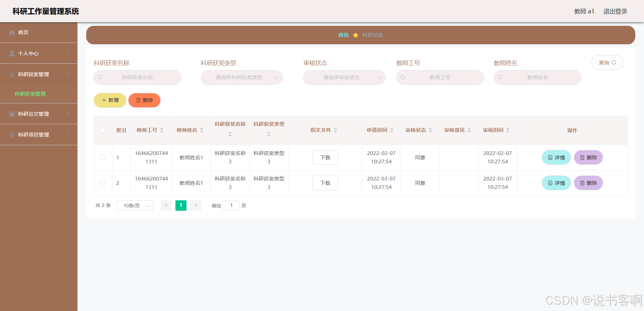Viewport: 644px width, 311px height.
Task: Sort by the 相关文件 column arrows
Action: pyautogui.click(x=335, y=130)
